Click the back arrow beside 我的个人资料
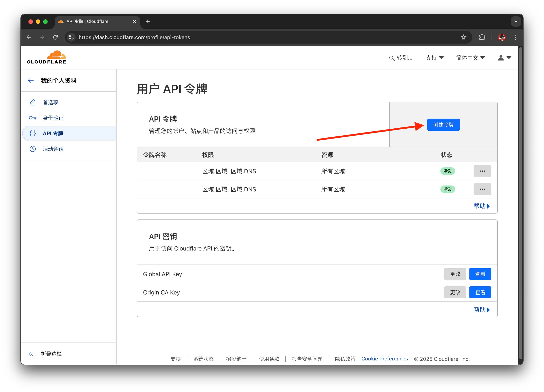Screen dimensions: 544x392 pyautogui.click(x=31, y=80)
